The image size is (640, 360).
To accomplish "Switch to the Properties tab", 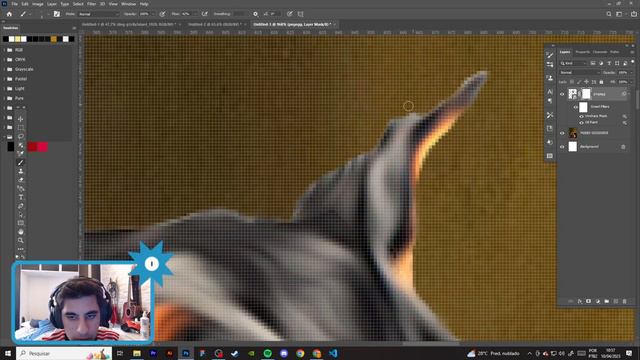I will tap(582, 52).
